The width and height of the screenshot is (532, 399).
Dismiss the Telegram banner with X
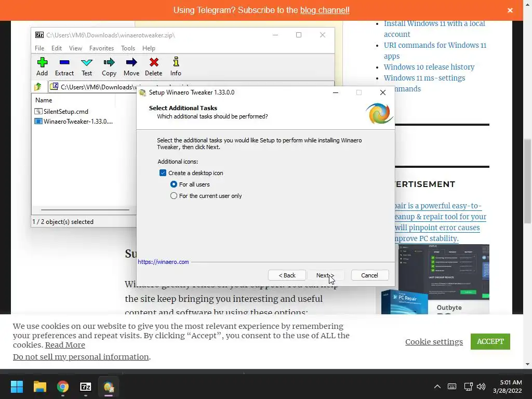click(510, 10)
